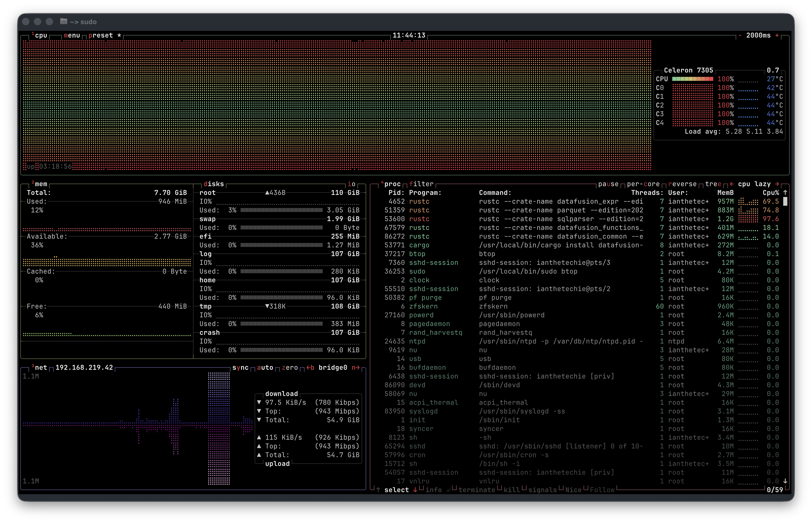Move selection down with select arrow

click(x=415, y=490)
